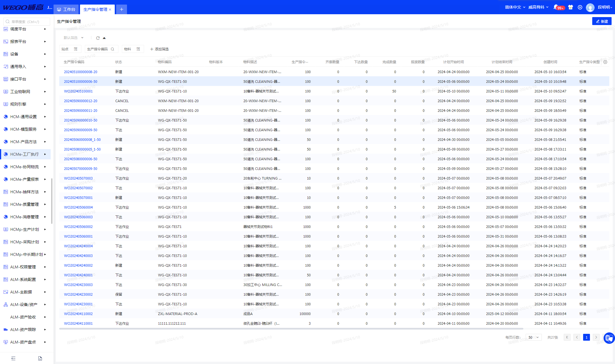Click the document icon at sidebar bottom
Image resolution: width=615 pixels, height=364 pixels.
pos(40,358)
